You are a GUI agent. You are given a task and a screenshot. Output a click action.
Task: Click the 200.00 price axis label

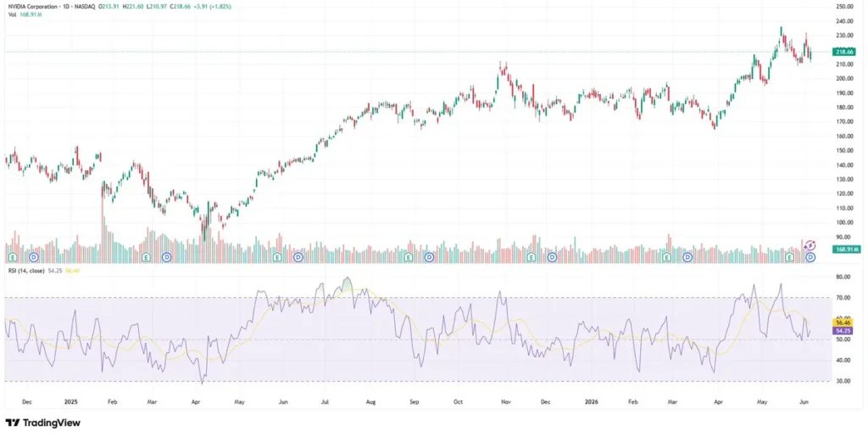[x=845, y=79]
